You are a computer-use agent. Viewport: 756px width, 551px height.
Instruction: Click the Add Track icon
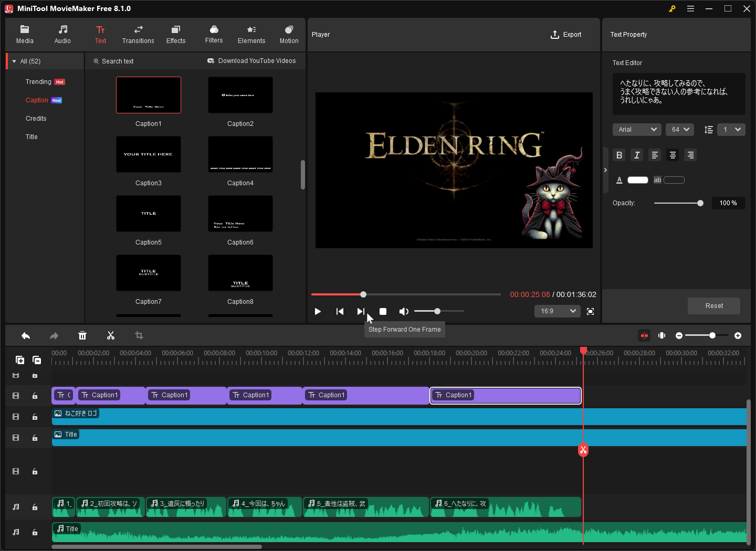(20, 360)
